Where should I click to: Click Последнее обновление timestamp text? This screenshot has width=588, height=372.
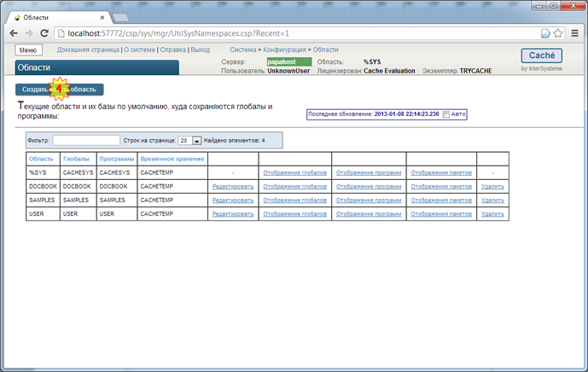(x=374, y=114)
